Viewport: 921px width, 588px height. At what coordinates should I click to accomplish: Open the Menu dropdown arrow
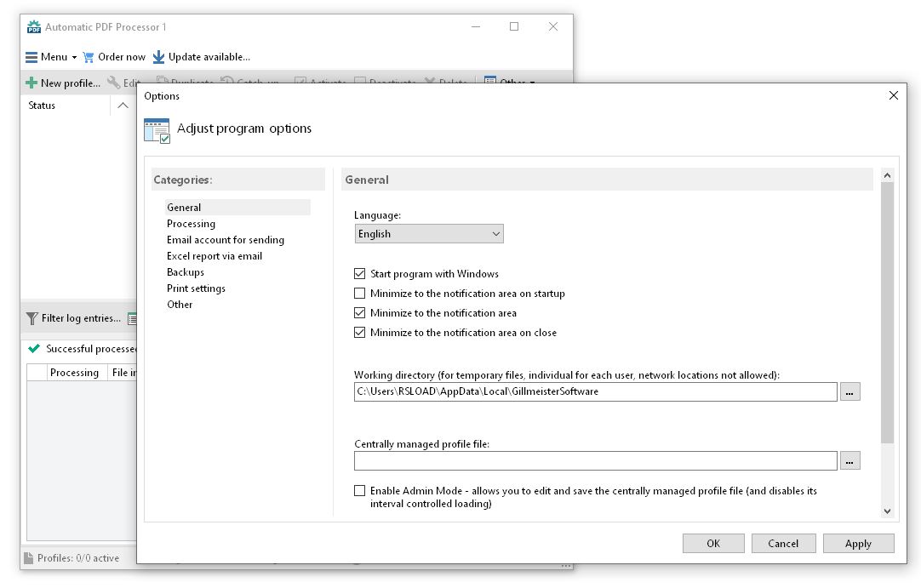72,56
